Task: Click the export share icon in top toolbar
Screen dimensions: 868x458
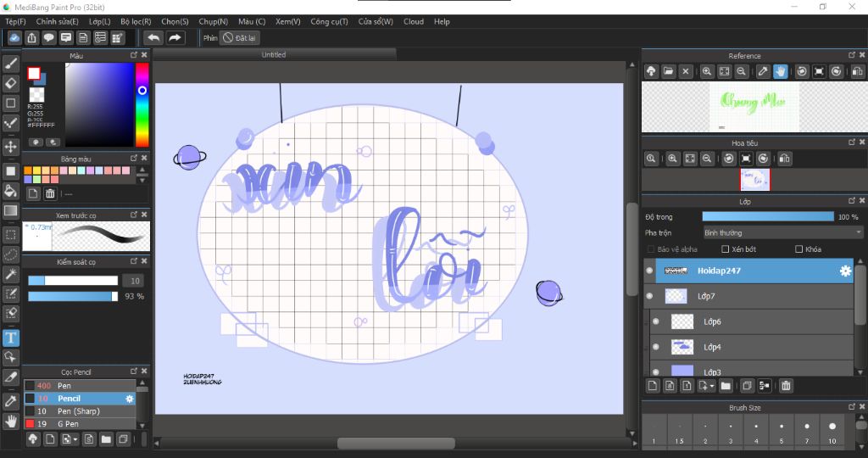Action: tap(31, 37)
